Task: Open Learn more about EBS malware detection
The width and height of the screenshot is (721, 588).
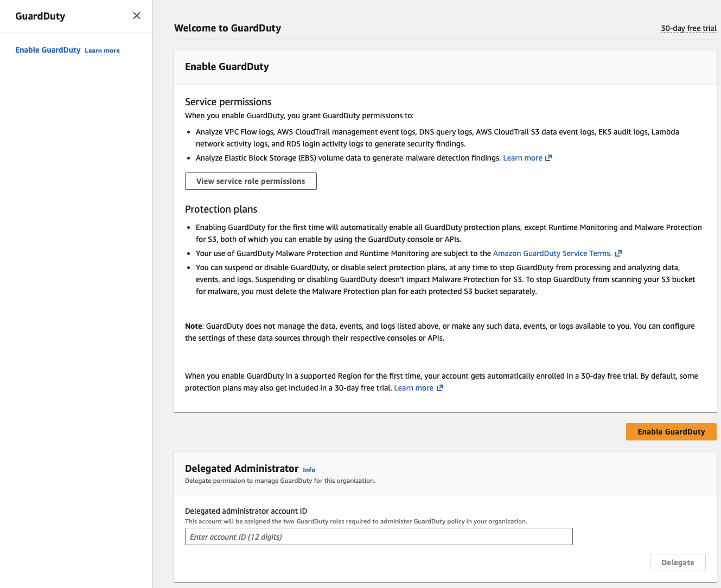Action: (x=522, y=158)
